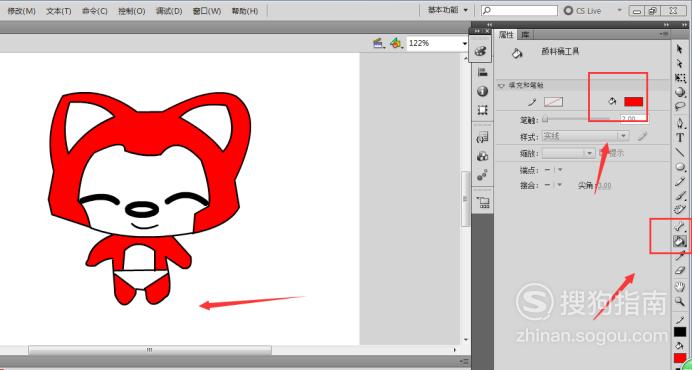This screenshot has width=692, height=370.
Task: Open the 122% zoom dropdown arrow
Action: pos(464,43)
